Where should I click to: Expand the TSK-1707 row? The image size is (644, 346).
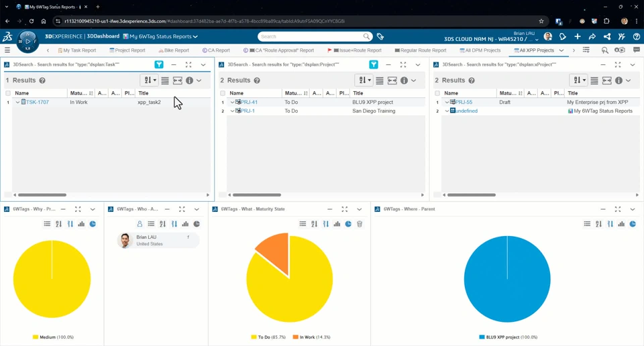point(17,102)
